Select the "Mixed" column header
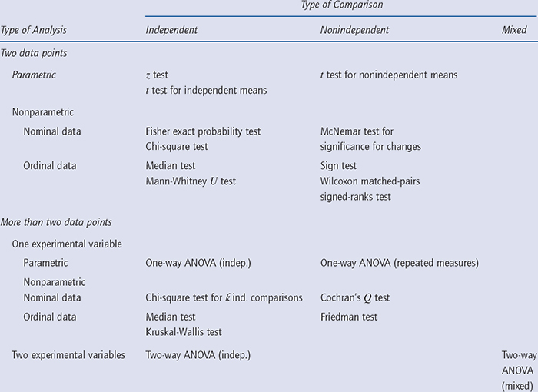This screenshot has height=392, width=538. point(514,30)
